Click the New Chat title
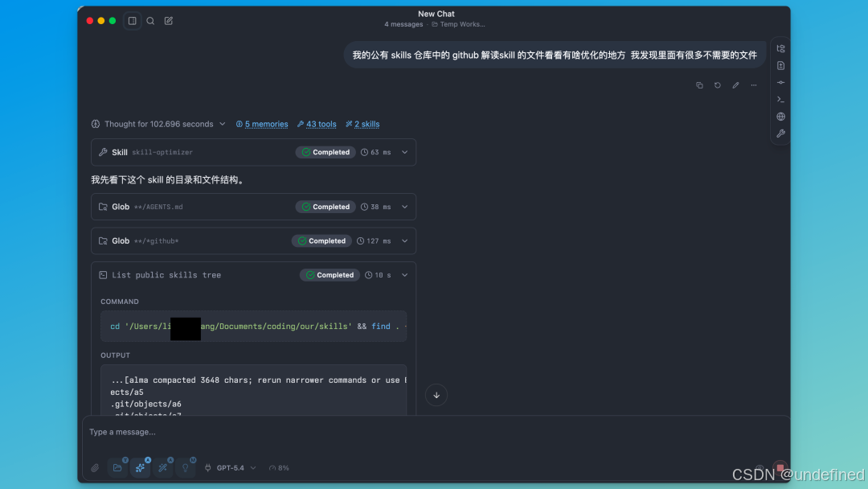Viewport: 868px width, 489px height. click(x=436, y=14)
